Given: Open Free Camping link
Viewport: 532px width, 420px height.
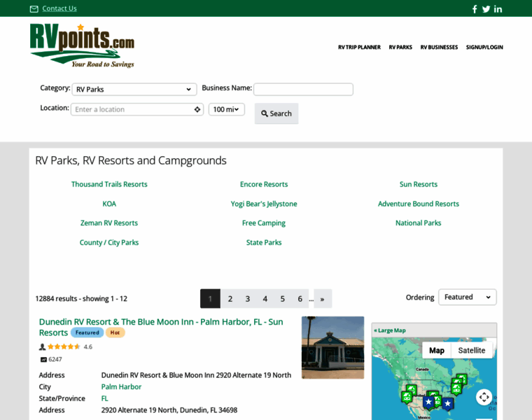Looking at the screenshot, I should 264,223.
